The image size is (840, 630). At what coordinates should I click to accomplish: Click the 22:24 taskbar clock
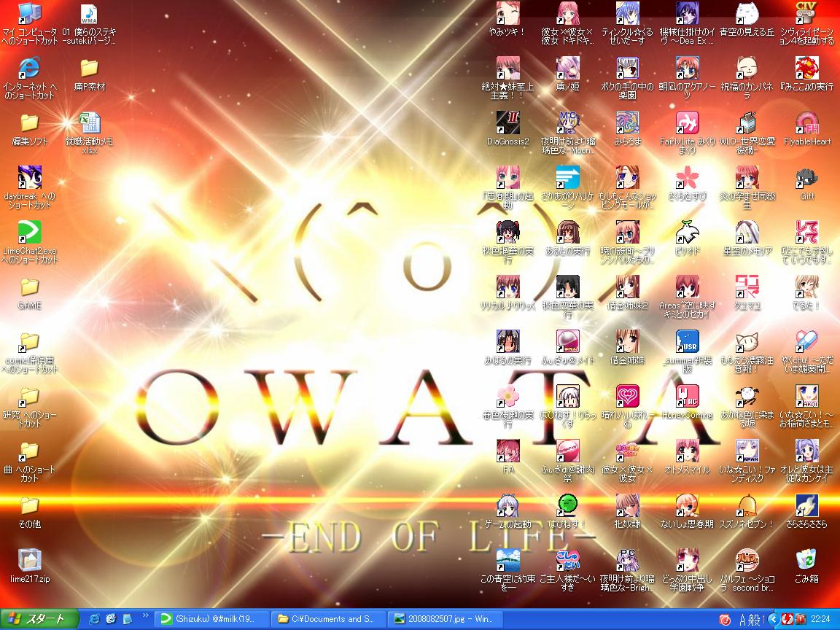(820, 619)
